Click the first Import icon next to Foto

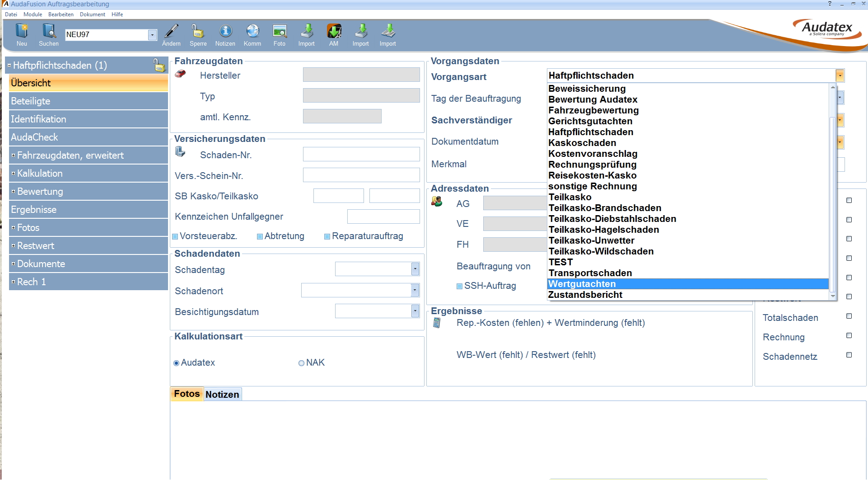(307, 31)
